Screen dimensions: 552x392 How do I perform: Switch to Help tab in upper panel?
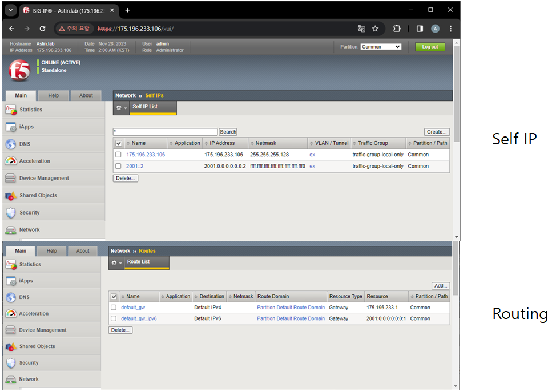click(x=54, y=96)
